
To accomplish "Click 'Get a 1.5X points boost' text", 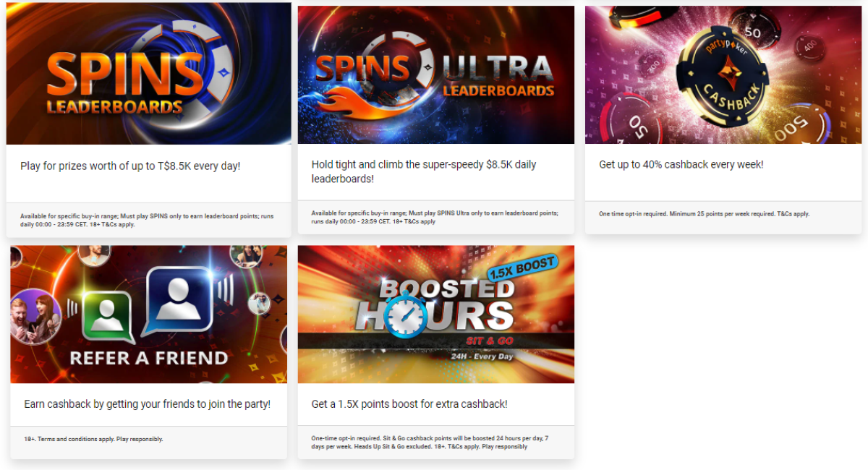I will (x=409, y=404).
